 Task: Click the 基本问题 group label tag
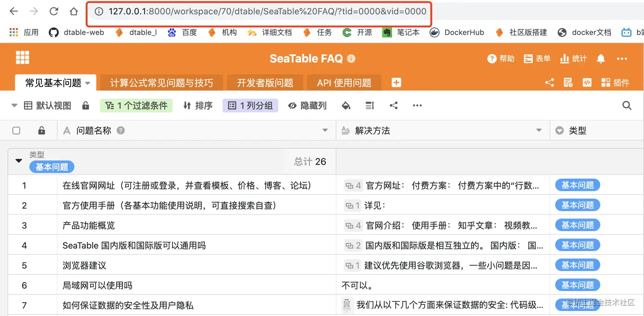52,167
